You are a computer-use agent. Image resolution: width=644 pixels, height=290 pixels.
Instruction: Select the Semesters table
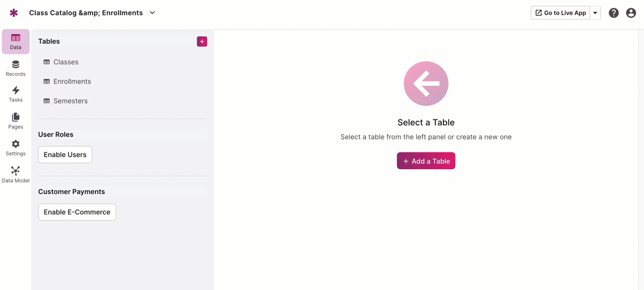click(71, 101)
